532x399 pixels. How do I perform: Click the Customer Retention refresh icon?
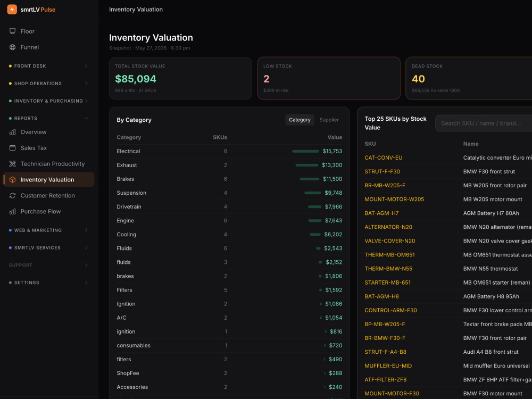point(13,196)
